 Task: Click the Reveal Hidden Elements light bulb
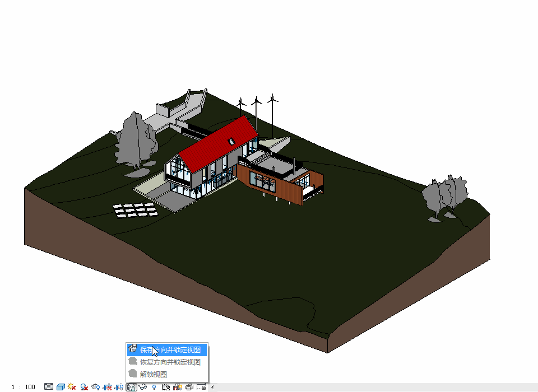[x=154, y=386]
